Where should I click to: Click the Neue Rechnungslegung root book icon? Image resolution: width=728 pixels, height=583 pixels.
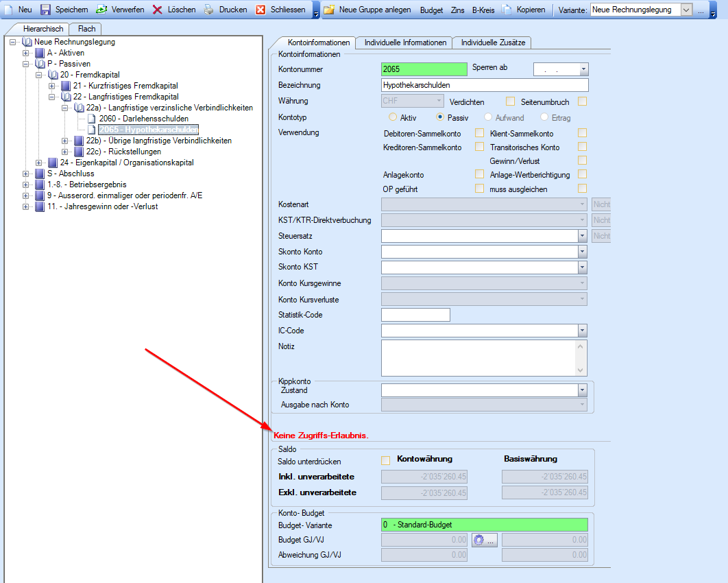(27, 42)
